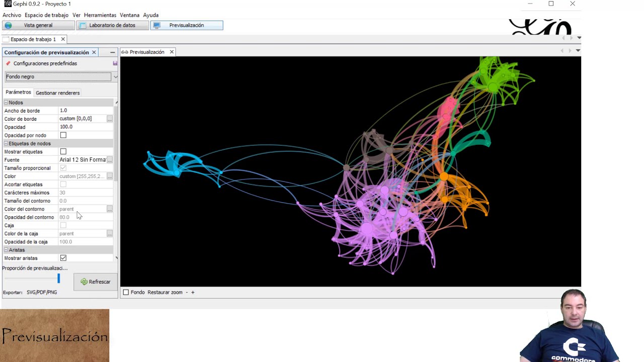Open the label Color editor button
The width and height of the screenshot is (644, 362).
[x=109, y=176]
